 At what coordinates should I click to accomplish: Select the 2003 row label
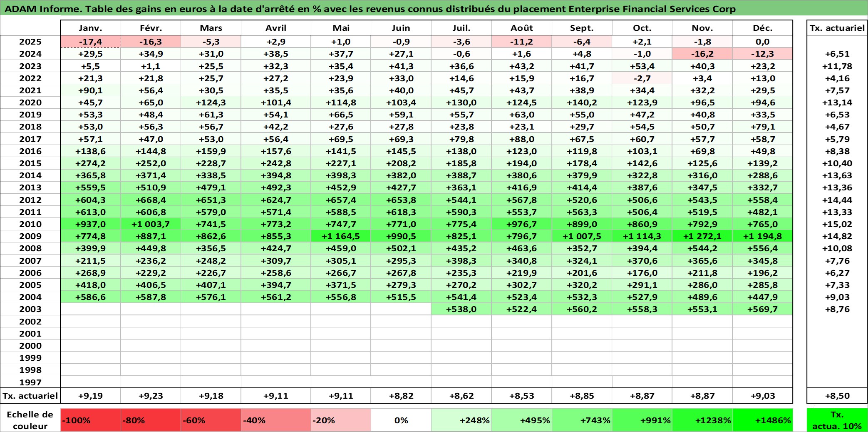coord(30,309)
